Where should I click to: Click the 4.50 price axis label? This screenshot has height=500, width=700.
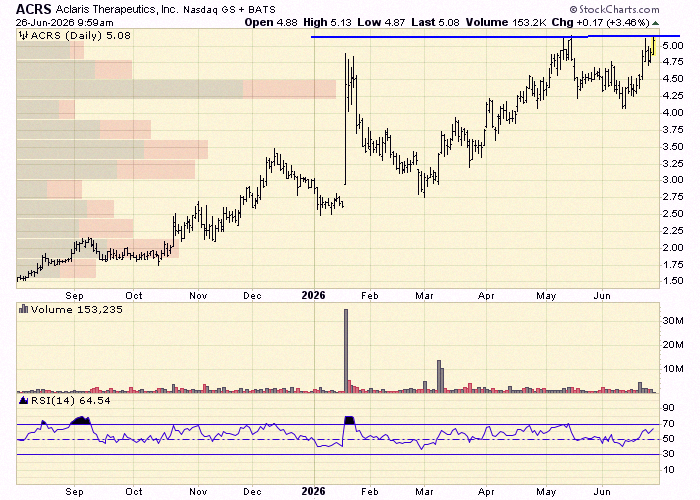click(x=673, y=79)
